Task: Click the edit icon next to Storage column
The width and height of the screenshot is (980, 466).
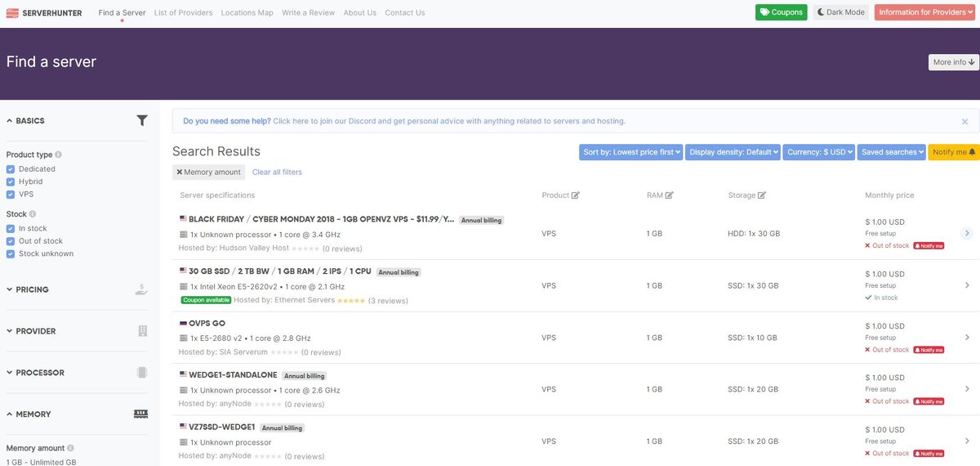Action: pyautogui.click(x=762, y=195)
